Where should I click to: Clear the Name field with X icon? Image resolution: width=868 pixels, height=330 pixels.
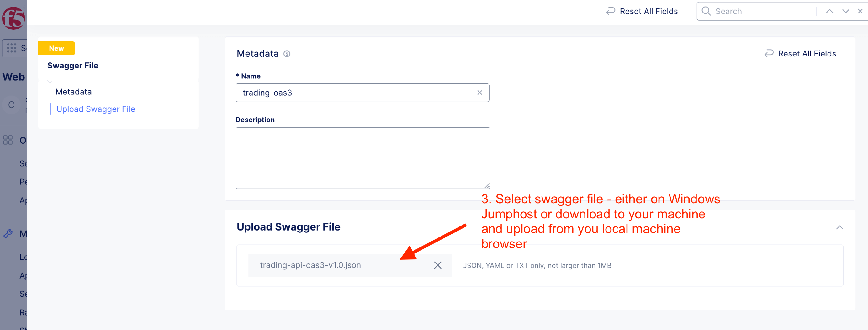pos(479,93)
